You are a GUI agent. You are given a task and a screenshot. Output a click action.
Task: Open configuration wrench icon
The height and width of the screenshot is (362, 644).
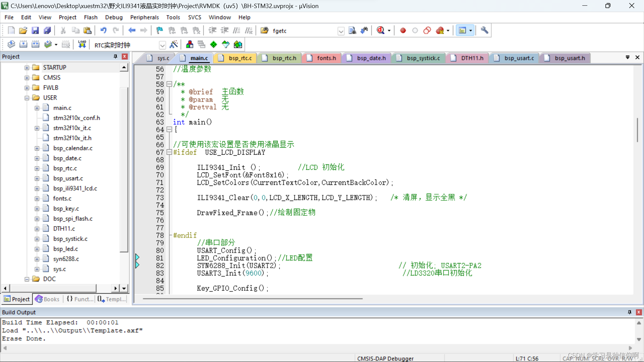point(484,31)
